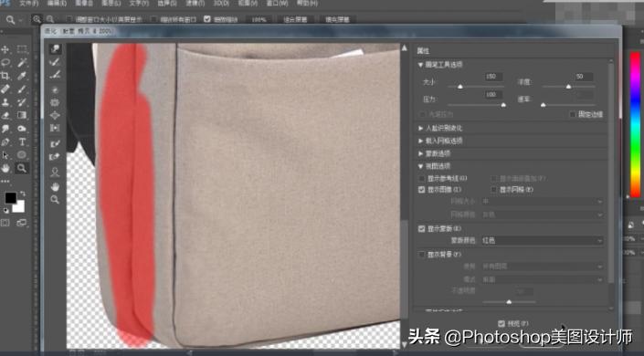The image size is (644, 356).
Task: Toggle the 显示蒙版 checkbox
Action: [421, 229]
